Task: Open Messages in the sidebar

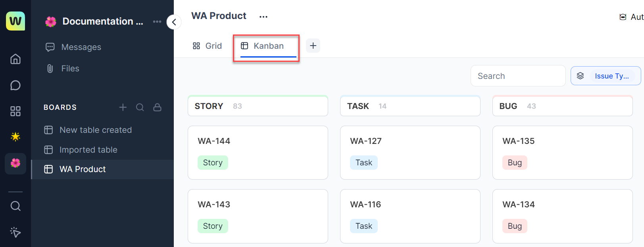Action: [x=81, y=47]
